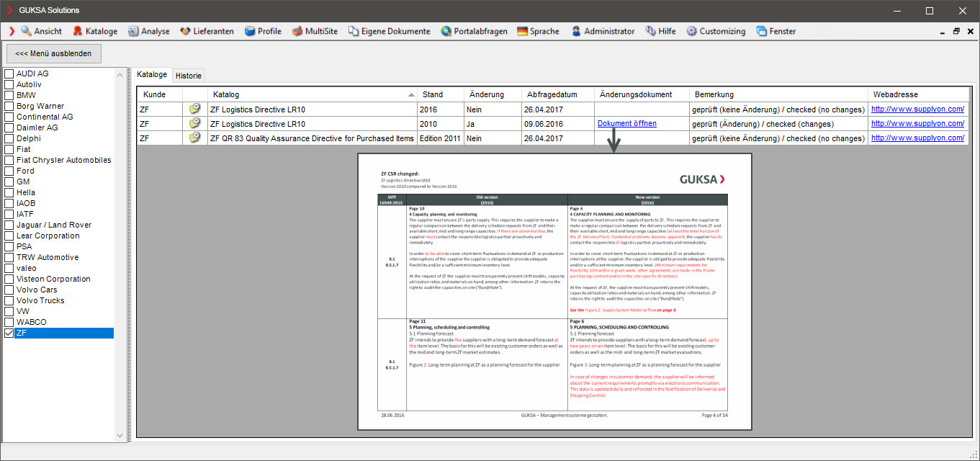
Task: Check the Ford checkbox
Action: point(9,171)
